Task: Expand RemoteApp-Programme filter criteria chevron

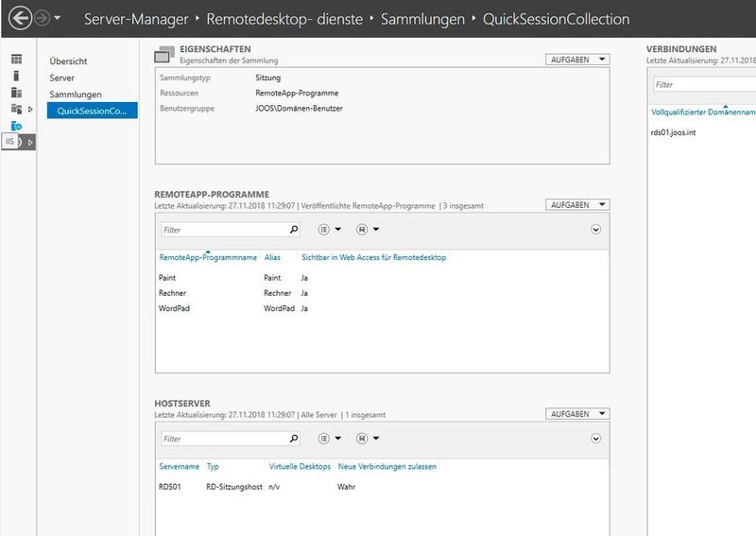Action: (596, 230)
